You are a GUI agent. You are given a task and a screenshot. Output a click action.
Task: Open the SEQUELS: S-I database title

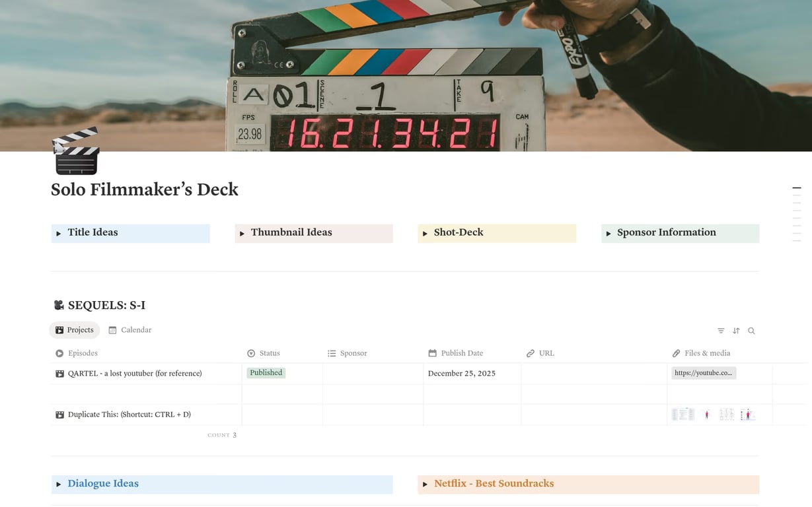pos(106,305)
